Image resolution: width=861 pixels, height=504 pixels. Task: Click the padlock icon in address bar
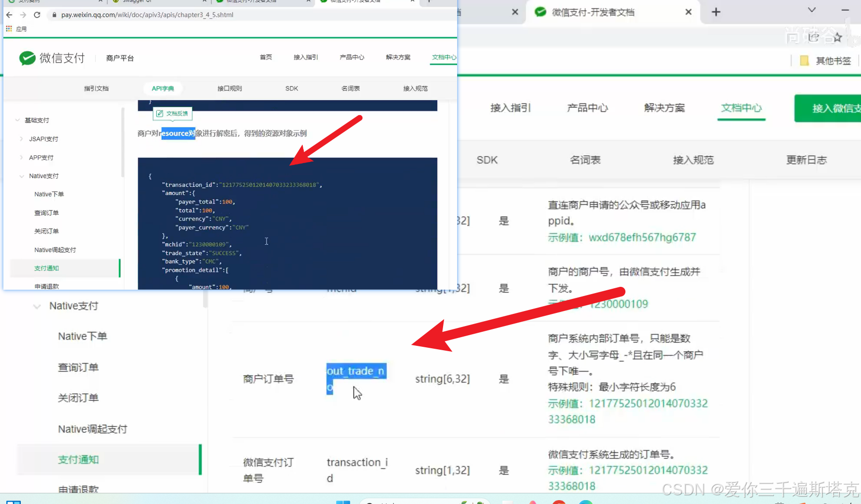pyautogui.click(x=54, y=15)
